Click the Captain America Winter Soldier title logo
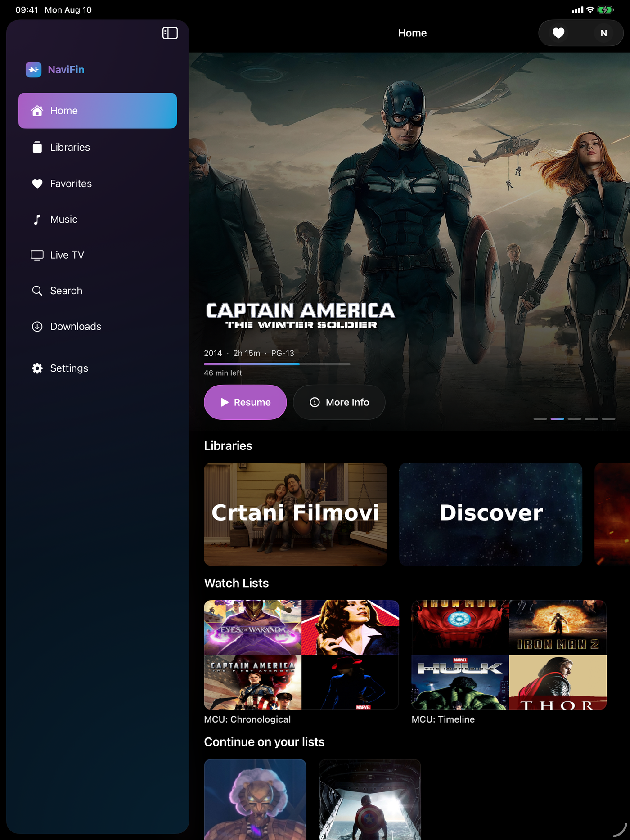 tap(301, 315)
